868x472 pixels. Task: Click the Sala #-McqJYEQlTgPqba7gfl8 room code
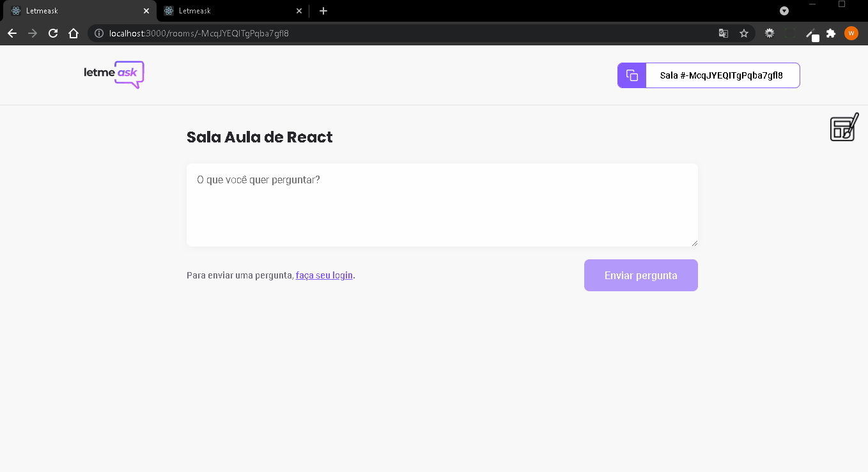point(722,75)
